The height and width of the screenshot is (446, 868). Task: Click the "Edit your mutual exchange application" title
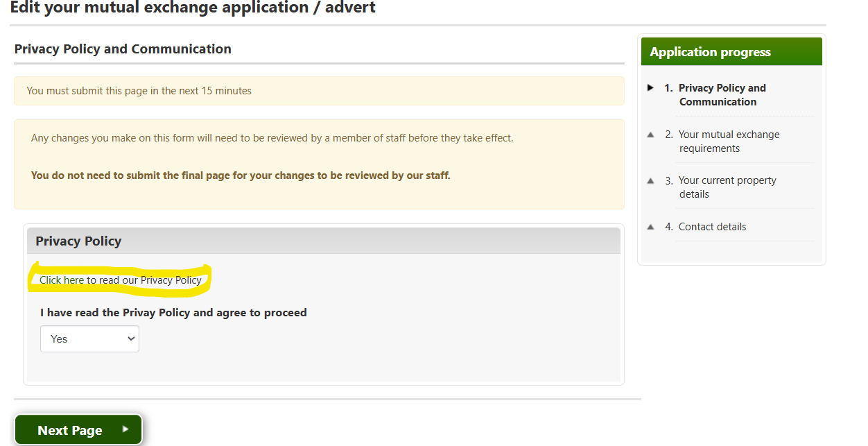pos(193,8)
